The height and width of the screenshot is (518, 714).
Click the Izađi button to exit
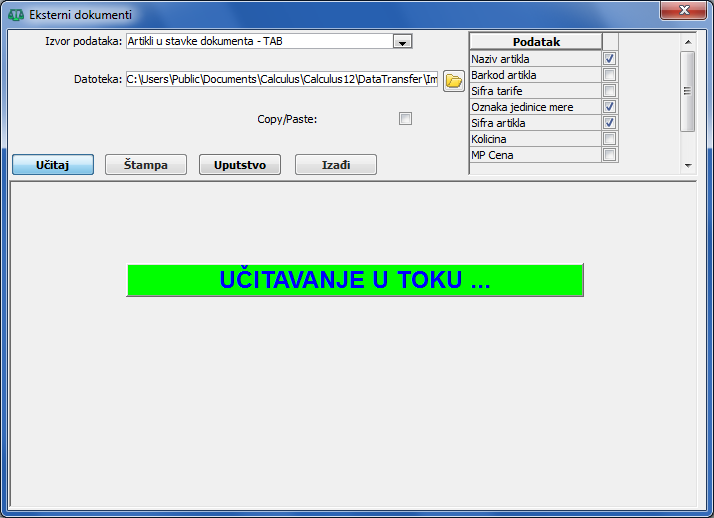[335, 165]
